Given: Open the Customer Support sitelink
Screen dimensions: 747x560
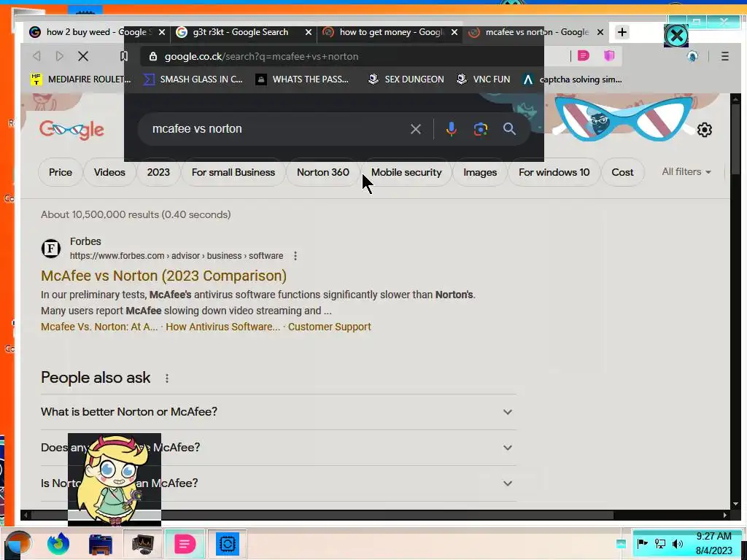Looking at the screenshot, I should (x=329, y=327).
